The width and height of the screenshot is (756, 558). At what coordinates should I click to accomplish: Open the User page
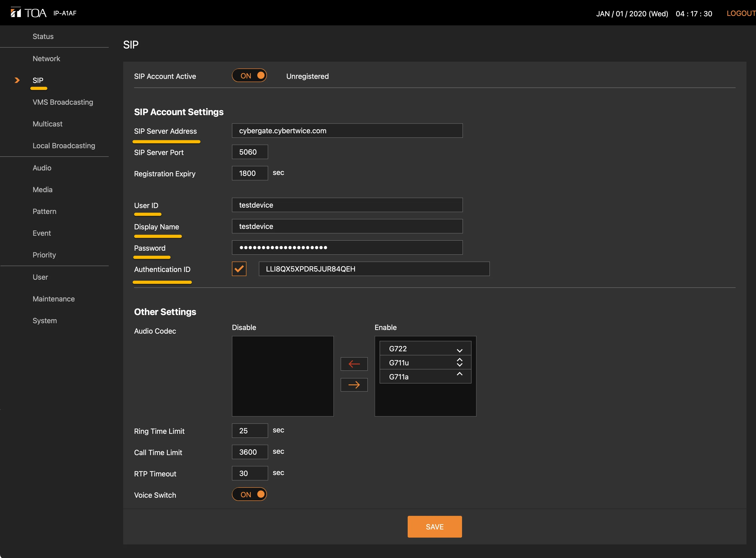(x=40, y=277)
